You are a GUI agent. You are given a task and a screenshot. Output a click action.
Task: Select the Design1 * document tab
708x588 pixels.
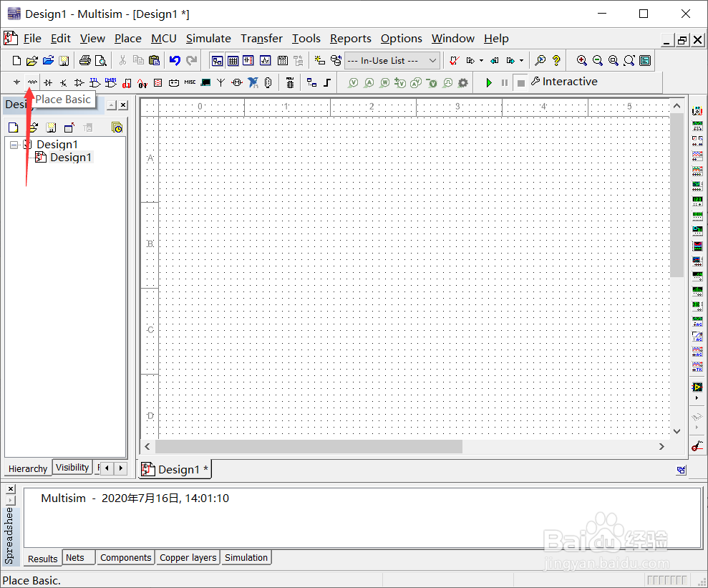point(174,470)
